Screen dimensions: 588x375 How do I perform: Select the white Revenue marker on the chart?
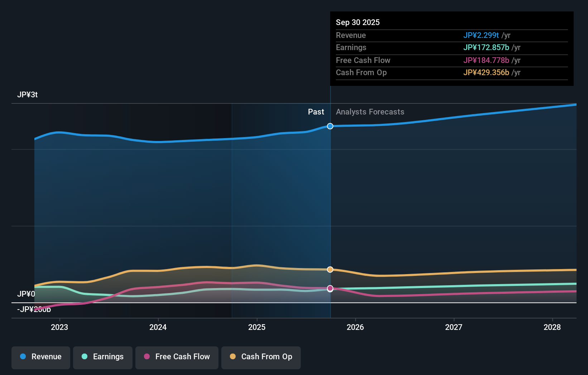(x=330, y=126)
